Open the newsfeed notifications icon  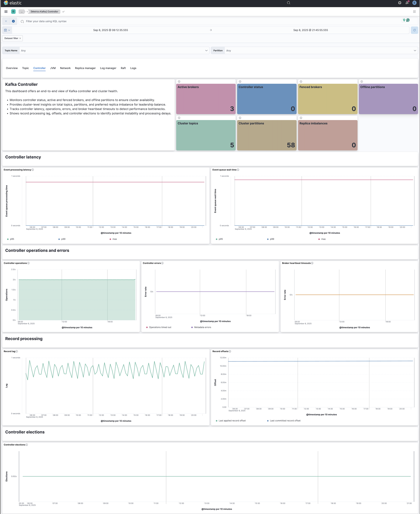point(407,3)
